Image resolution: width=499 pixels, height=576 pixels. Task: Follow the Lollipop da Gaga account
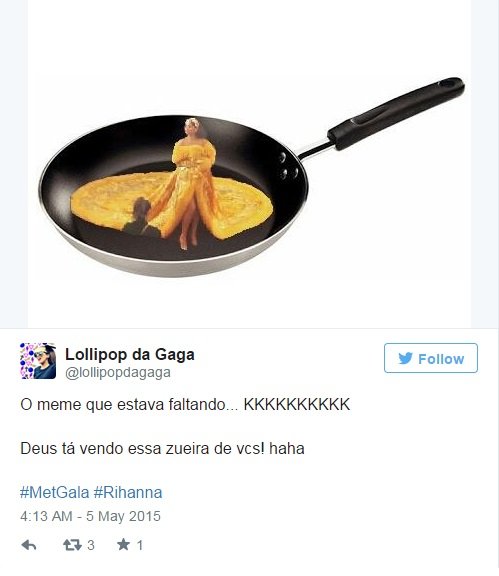click(431, 358)
